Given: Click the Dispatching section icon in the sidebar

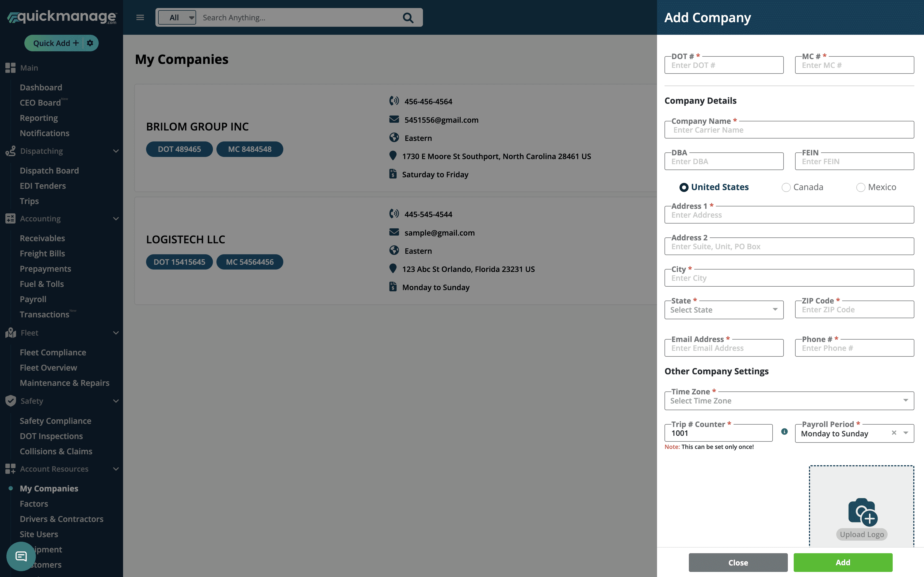Looking at the screenshot, I should pyautogui.click(x=10, y=151).
